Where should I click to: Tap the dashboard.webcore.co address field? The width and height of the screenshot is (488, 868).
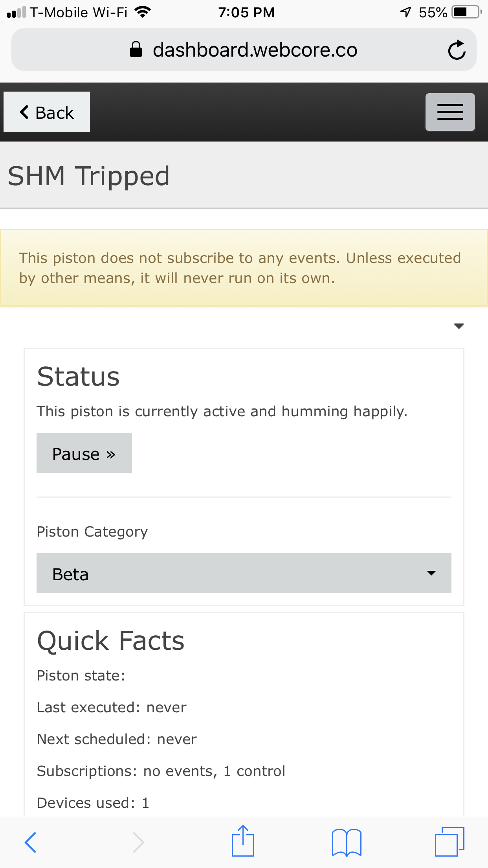244,50
